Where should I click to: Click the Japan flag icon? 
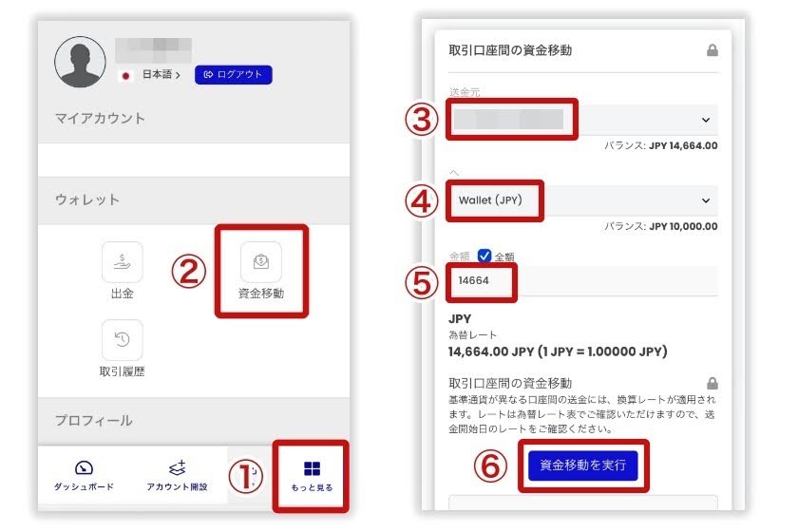(x=125, y=75)
